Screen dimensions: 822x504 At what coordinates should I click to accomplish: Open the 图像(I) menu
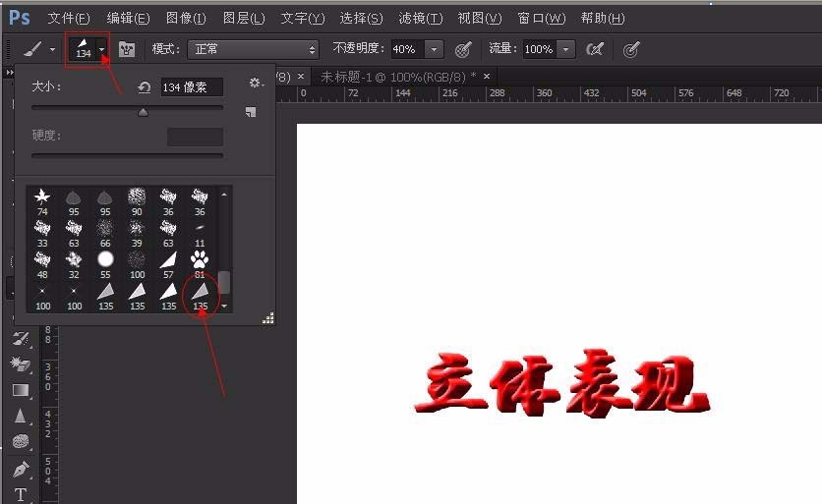click(x=186, y=19)
